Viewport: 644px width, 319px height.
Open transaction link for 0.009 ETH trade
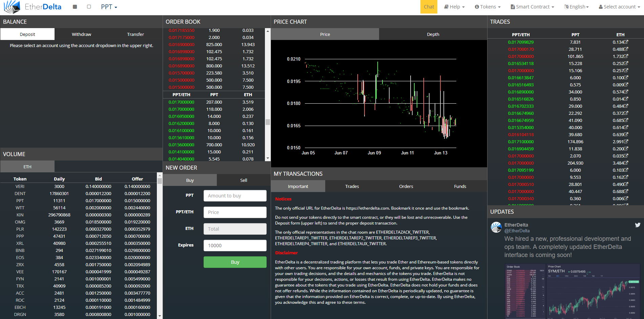click(626, 85)
